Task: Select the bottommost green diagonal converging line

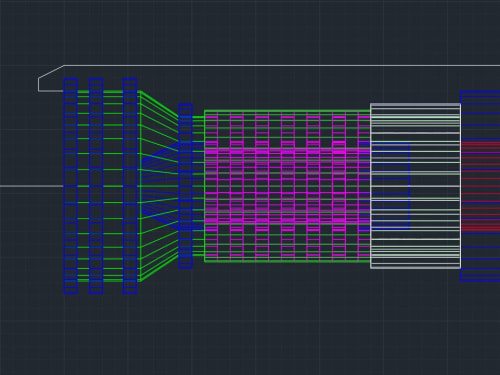Action: [159, 269]
